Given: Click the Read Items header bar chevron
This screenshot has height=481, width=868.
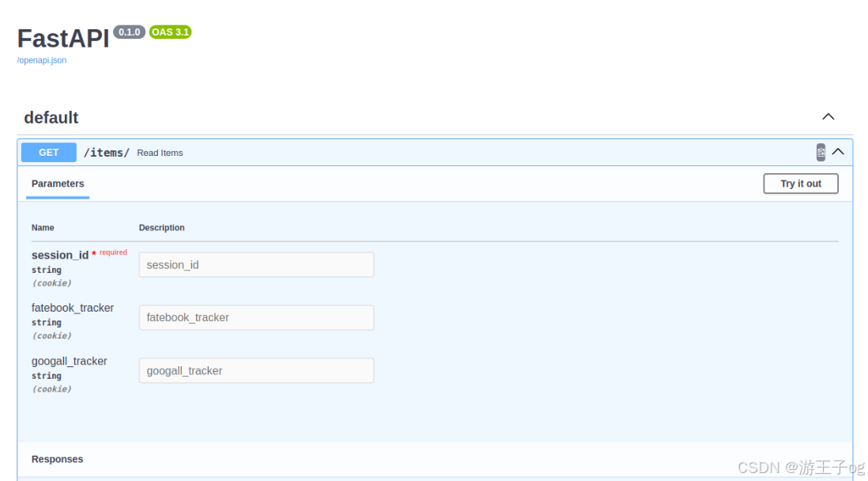Looking at the screenshot, I should (x=838, y=151).
